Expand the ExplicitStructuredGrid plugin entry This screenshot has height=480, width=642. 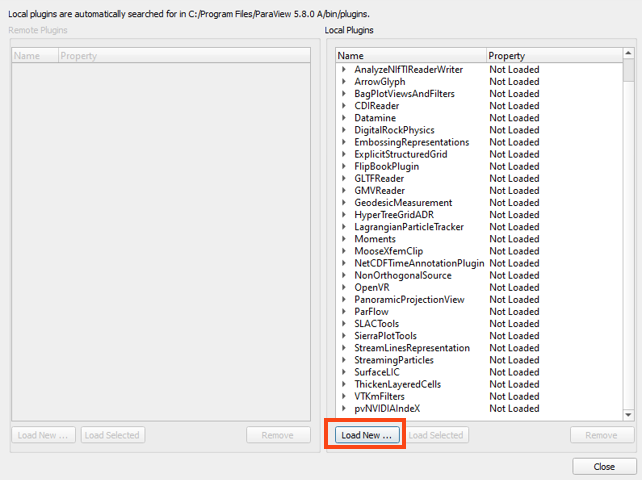(344, 154)
